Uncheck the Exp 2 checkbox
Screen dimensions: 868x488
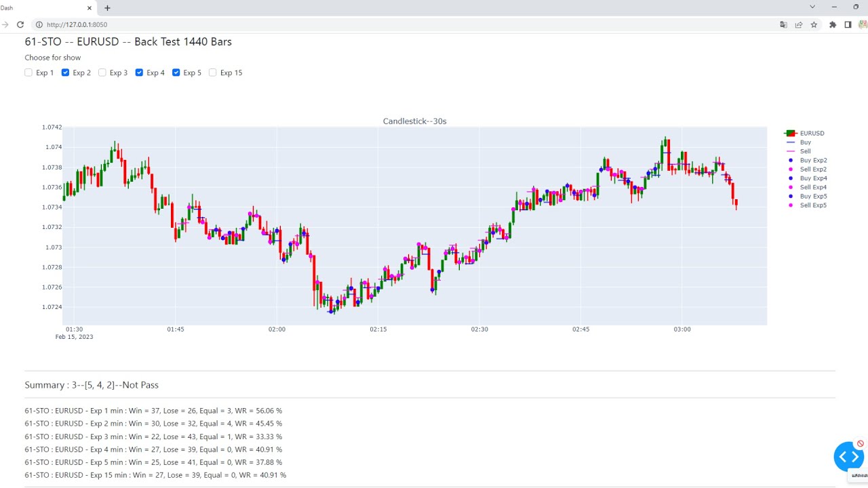65,73
